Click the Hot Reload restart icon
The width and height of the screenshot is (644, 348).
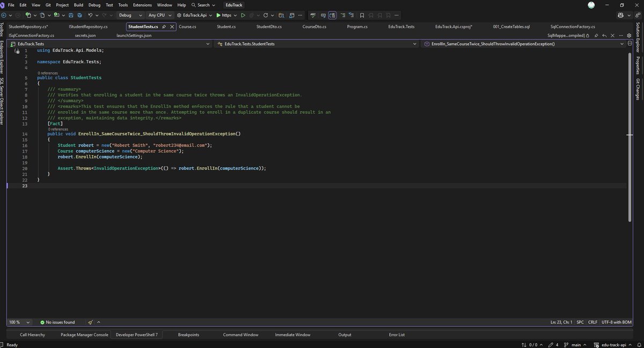point(265,16)
